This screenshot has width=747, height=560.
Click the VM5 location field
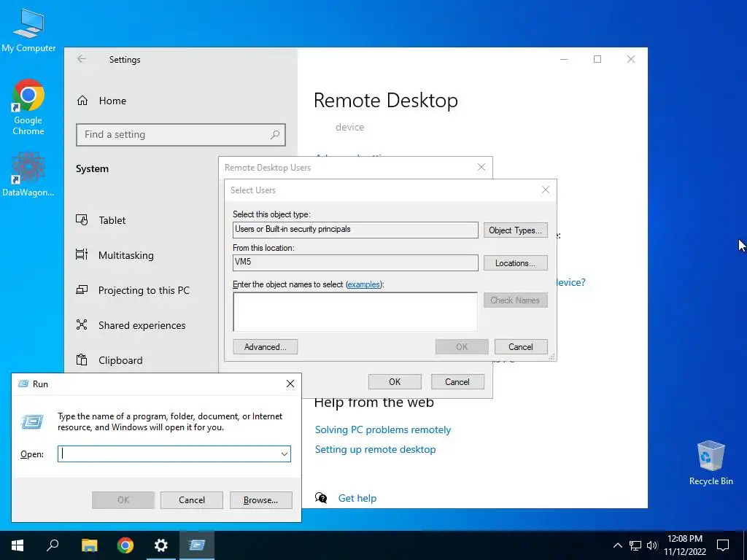tap(355, 262)
